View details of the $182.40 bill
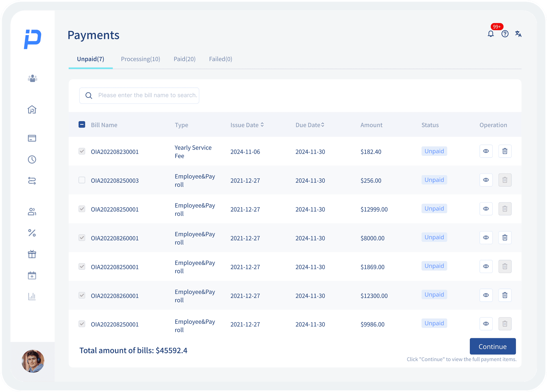 (486, 151)
